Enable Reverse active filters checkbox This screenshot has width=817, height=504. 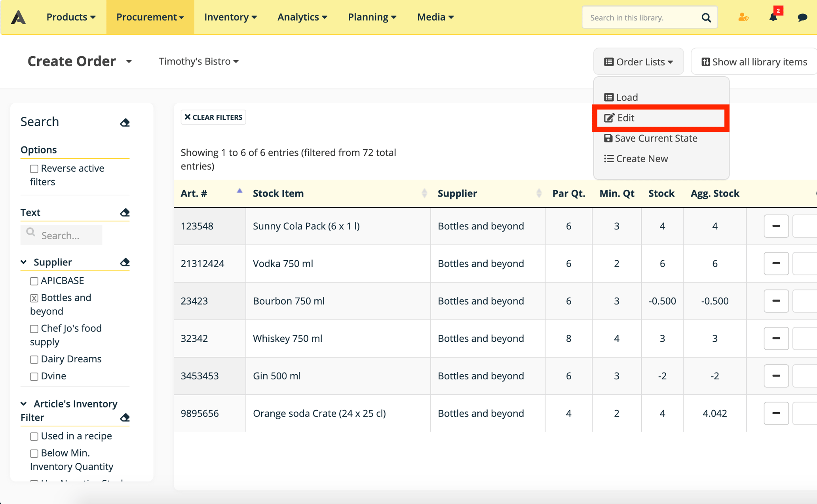pyautogui.click(x=34, y=169)
